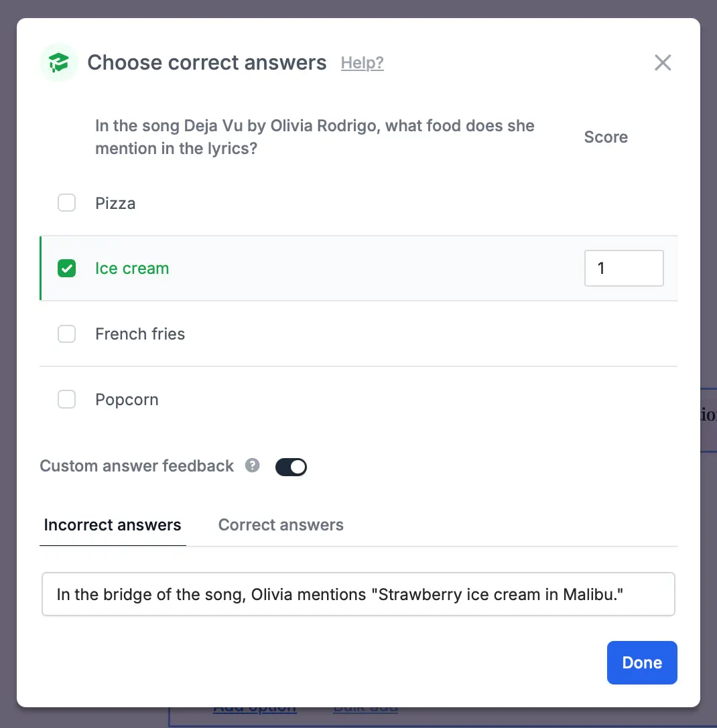Click the green Ice cream label text

coord(132,269)
